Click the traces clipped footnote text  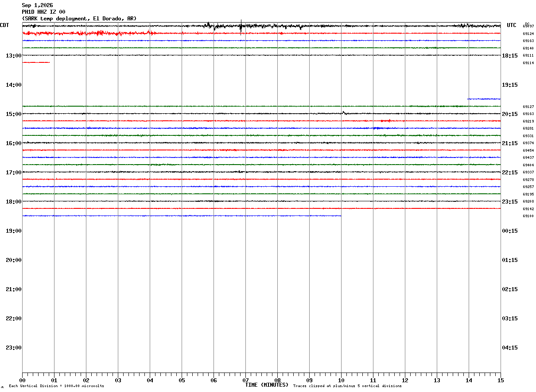pyautogui.click(x=347, y=386)
